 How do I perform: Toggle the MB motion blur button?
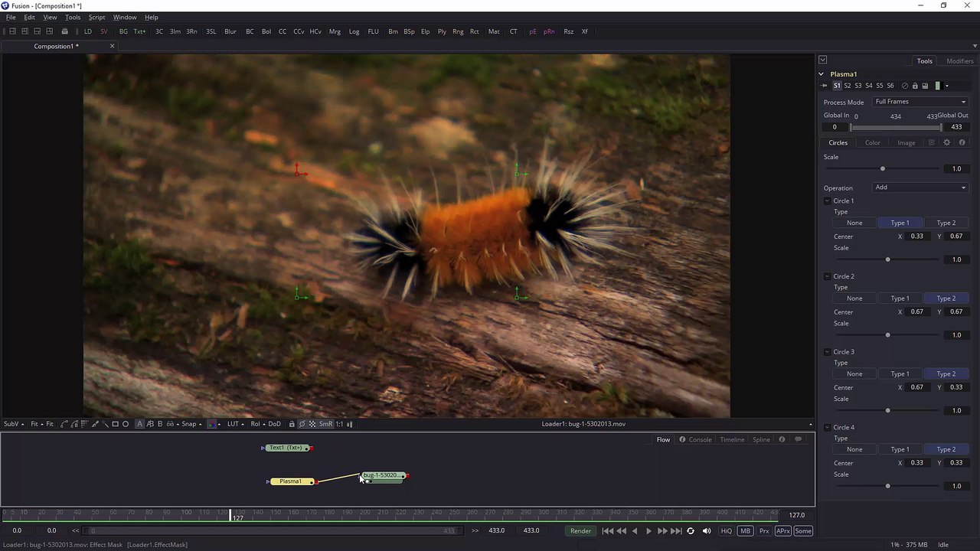point(745,531)
